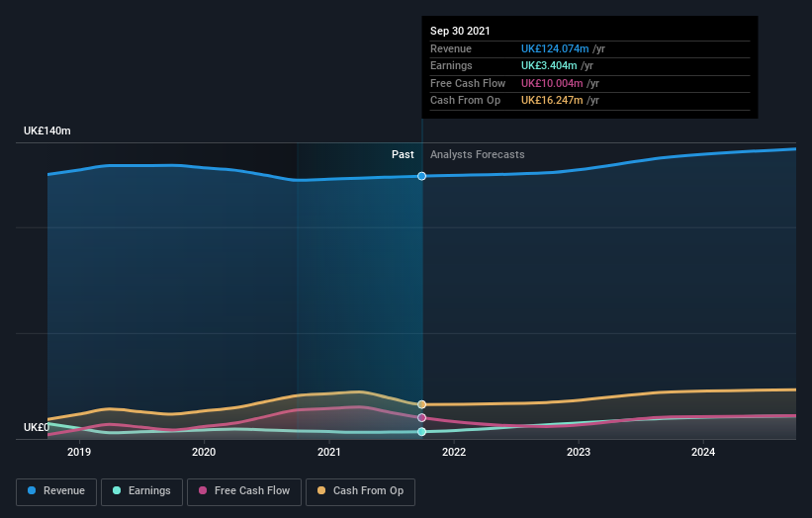Click the UK£3.404m earnings value
The height and width of the screenshot is (518, 812).
tap(549, 65)
